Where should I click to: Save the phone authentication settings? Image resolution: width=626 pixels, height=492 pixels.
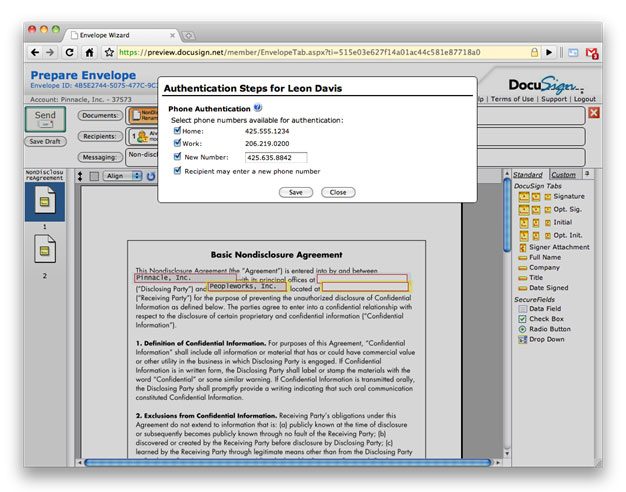tap(295, 192)
